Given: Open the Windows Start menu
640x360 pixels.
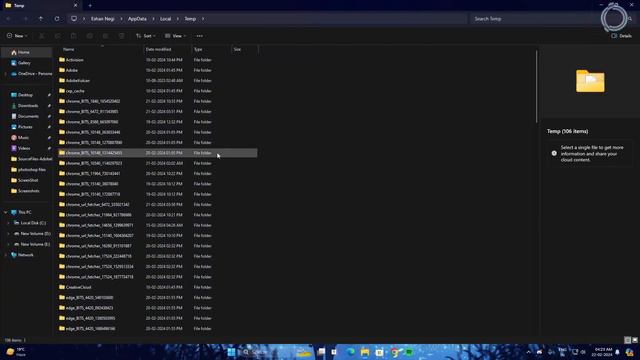Looking at the screenshot, I should click(231, 352).
